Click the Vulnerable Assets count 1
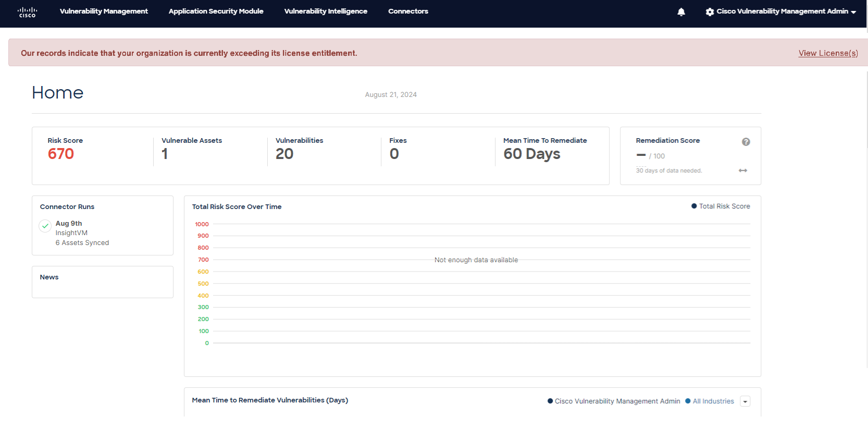Viewport: 868px width, 428px height. [165, 154]
